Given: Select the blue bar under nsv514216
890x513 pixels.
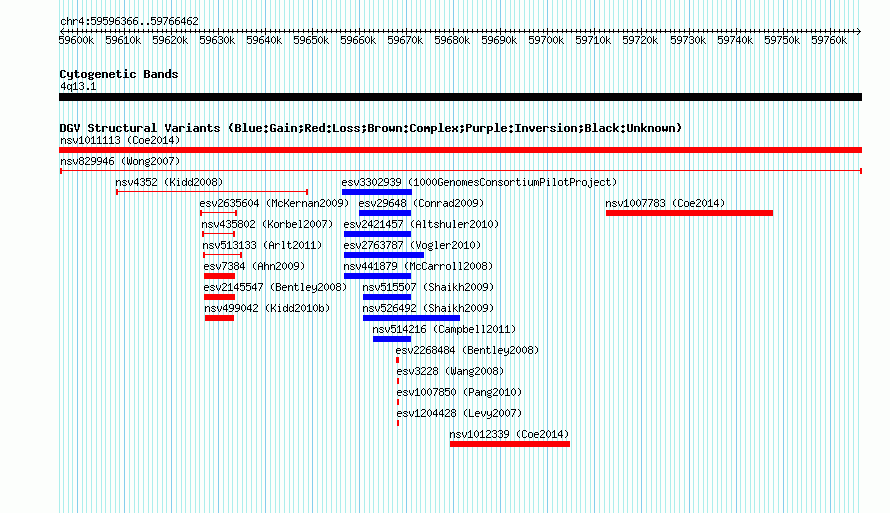Looking at the screenshot, I should pyautogui.click(x=392, y=339).
